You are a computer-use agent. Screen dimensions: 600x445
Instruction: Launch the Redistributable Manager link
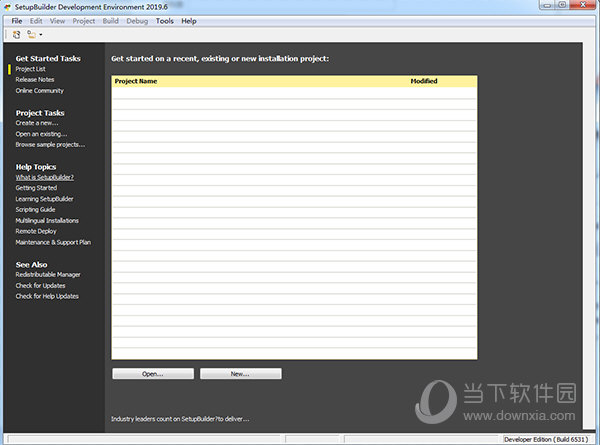48,274
